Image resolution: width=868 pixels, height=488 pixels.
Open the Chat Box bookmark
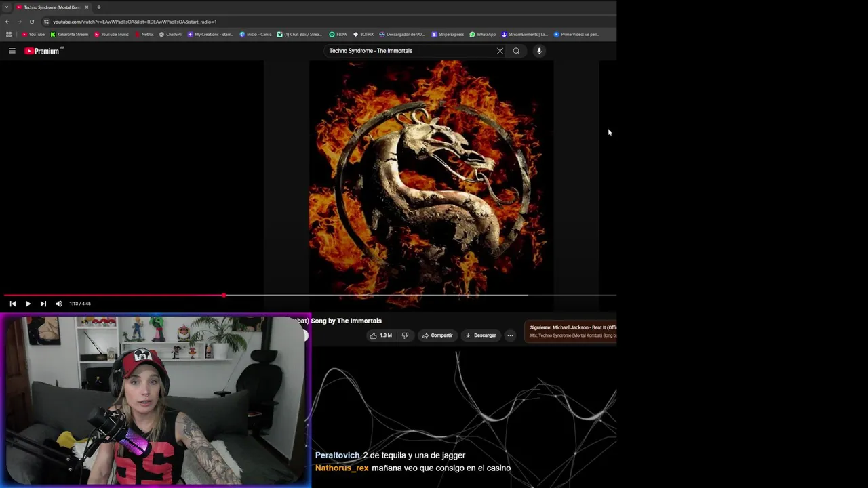[x=300, y=34]
